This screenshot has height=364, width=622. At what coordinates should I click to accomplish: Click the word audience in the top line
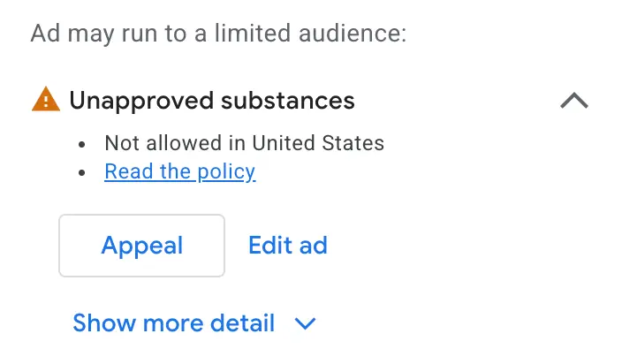353,33
